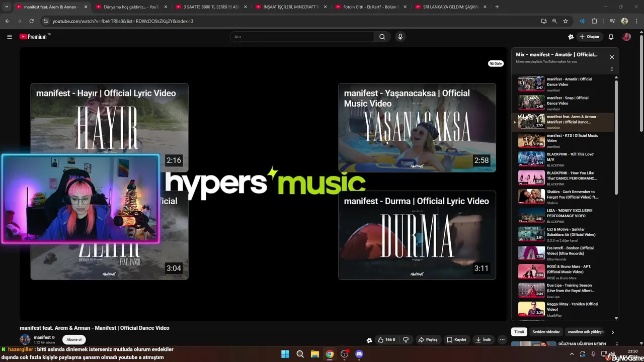Open Chrome media control icon

[612, 21]
